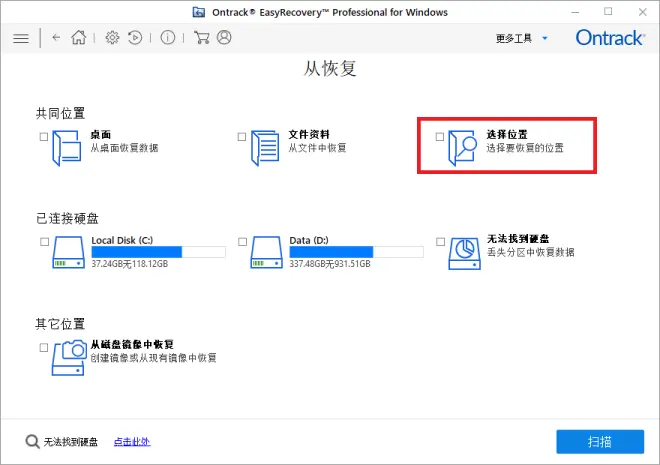Check the Data (D:) checkbox
The height and width of the screenshot is (465, 660).
coord(242,242)
